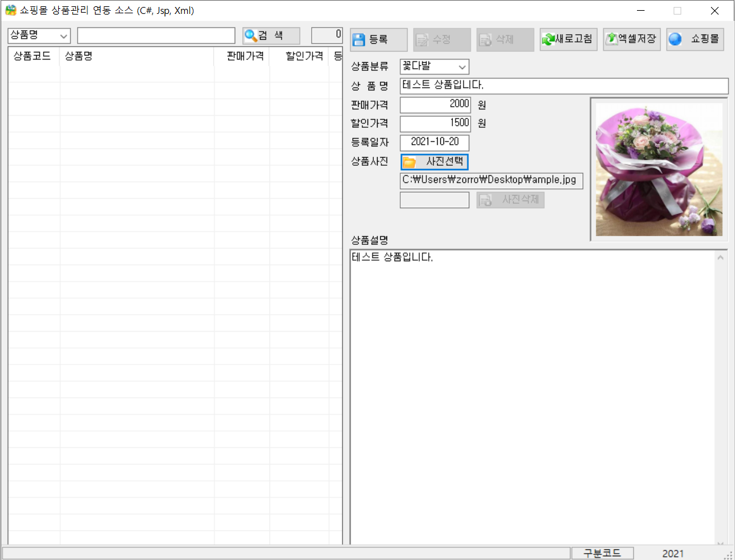Click the flower bouquet product photo
735x560 pixels.
tap(658, 170)
